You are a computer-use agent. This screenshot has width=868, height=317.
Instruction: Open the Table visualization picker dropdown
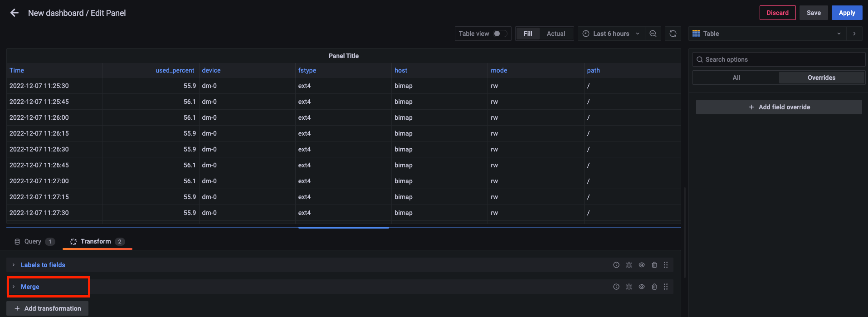click(x=767, y=34)
